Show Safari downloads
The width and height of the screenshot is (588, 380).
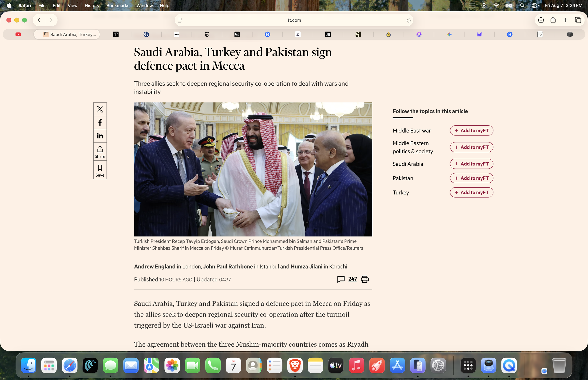point(541,20)
